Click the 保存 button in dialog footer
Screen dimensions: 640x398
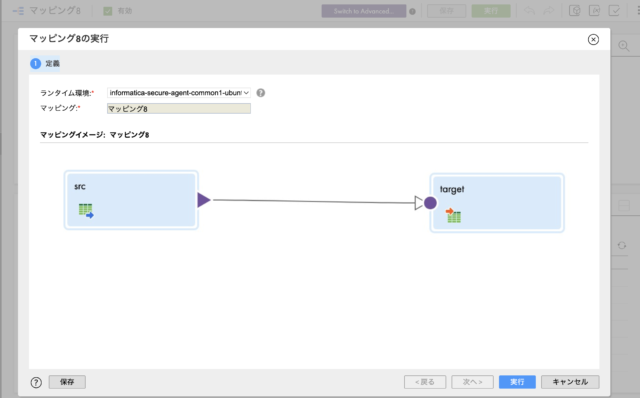point(67,382)
